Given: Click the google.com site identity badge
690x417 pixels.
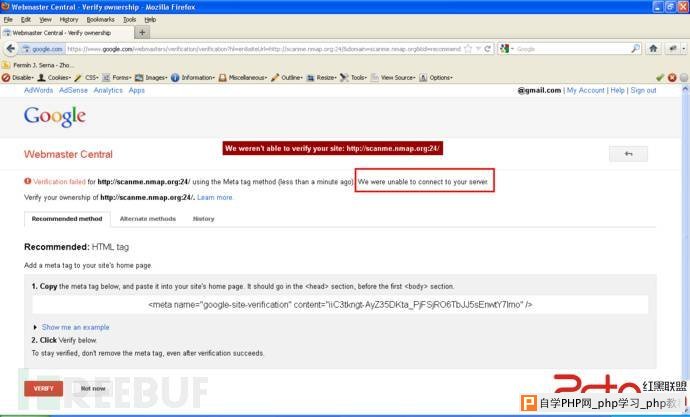Looking at the screenshot, I should 43,49.
